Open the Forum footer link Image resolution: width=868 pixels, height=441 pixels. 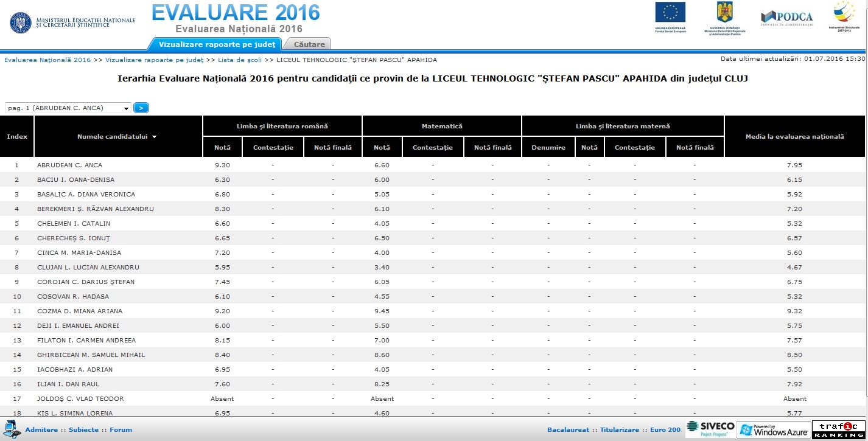pyautogui.click(x=121, y=430)
